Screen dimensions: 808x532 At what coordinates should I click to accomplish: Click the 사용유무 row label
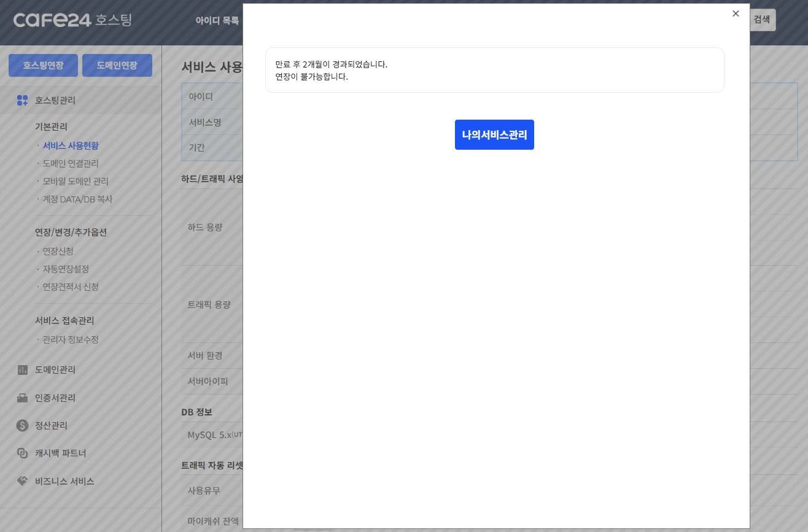pos(204,491)
